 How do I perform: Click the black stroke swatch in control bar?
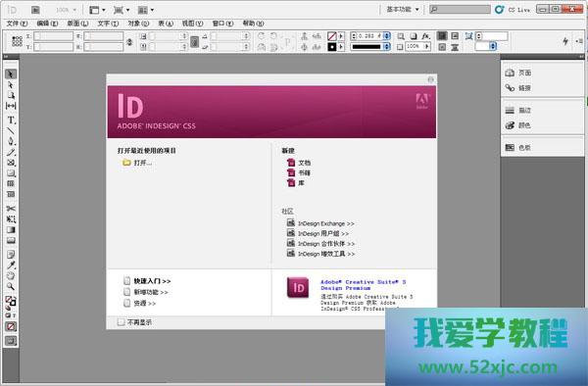coord(332,47)
